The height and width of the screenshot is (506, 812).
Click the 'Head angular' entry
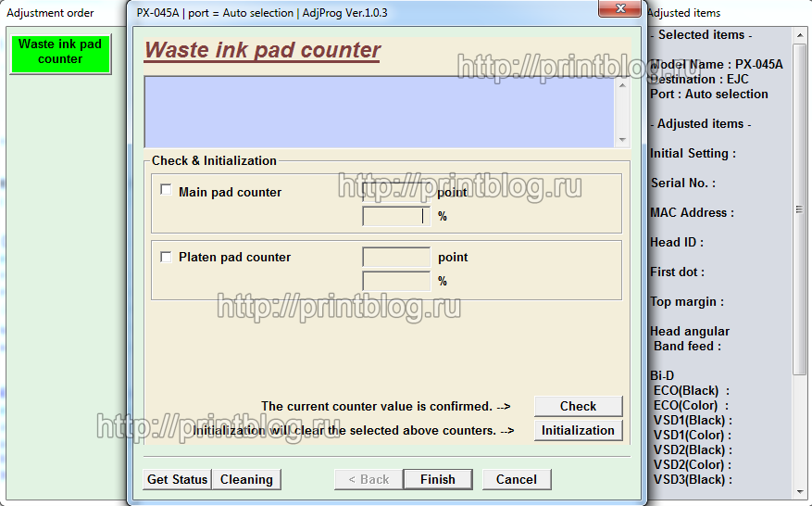tap(689, 331)
